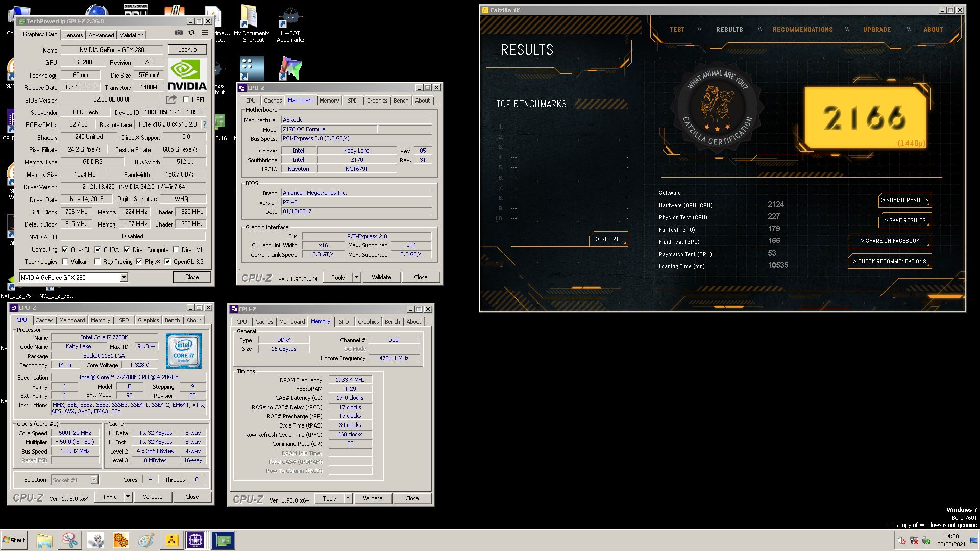Open the colorful 3D shape desktop shortcut
Viewport: 980px width, 551px height.
click(x=290, y=68)
